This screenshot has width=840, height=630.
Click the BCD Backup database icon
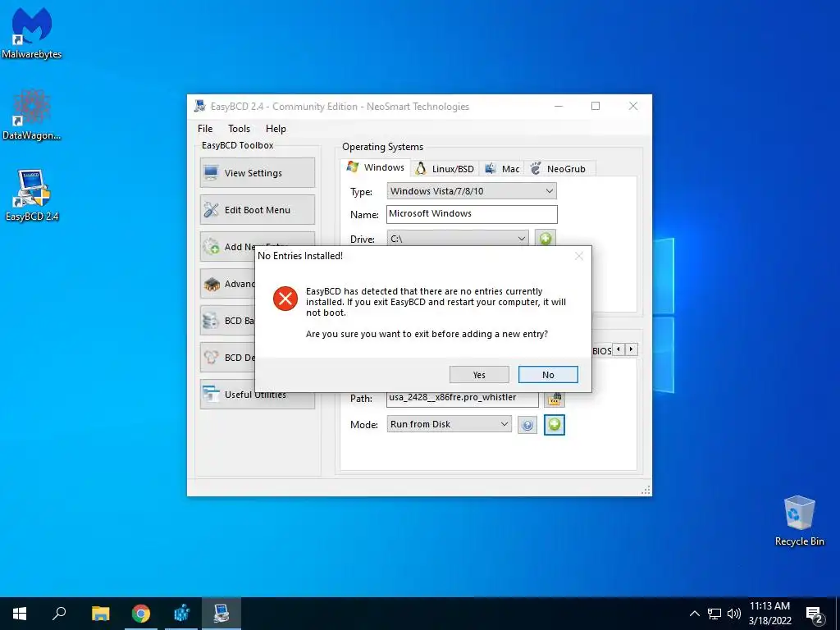coord(211,321)
